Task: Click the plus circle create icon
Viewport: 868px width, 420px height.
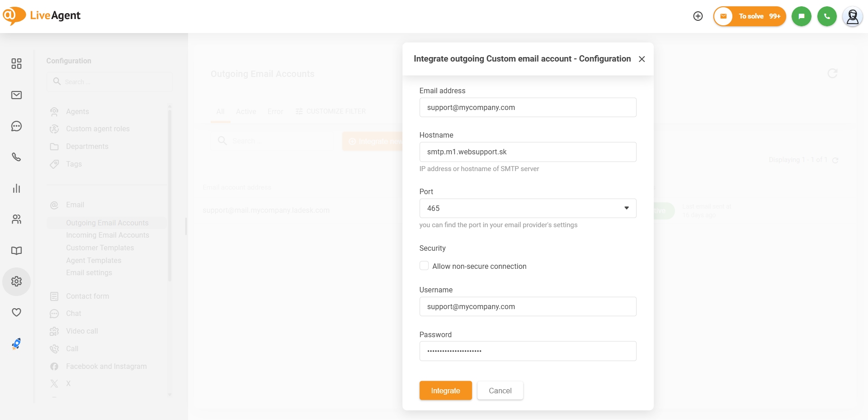Action: point(698,16)
